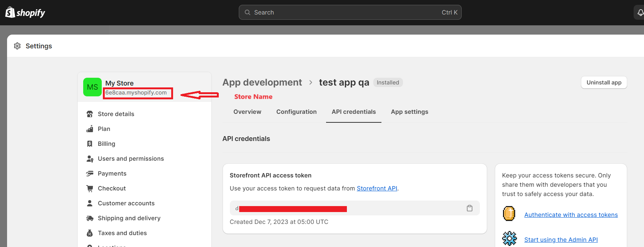This screenshot has width=644, height=247.
Task: Click the Shipping and delivery truck icon
Action: (x=90, y=218)
